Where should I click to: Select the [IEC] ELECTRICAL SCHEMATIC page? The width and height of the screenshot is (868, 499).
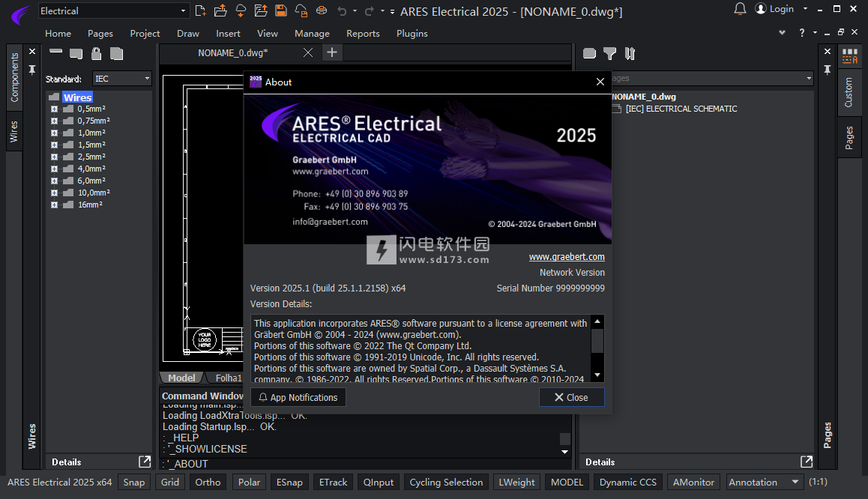(681, 109)
